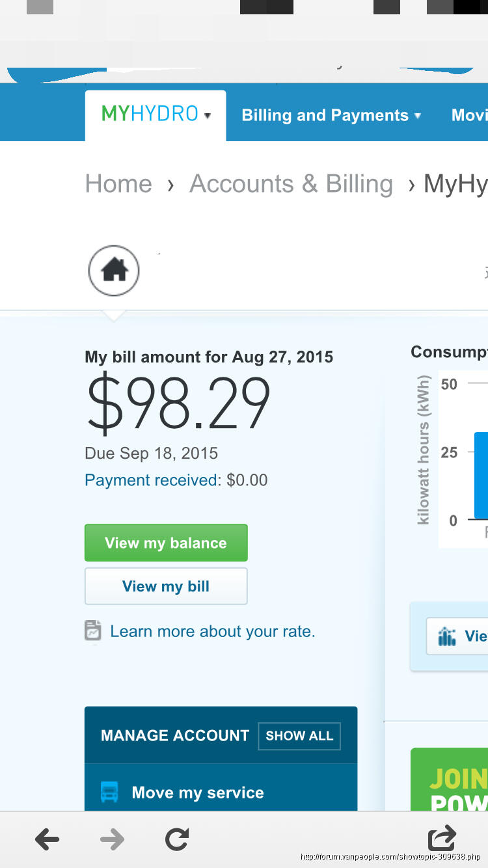Tap the browser back arrow
Viewport: 488px width, 868px height.
pyautogui.click(x=47, y=839)
